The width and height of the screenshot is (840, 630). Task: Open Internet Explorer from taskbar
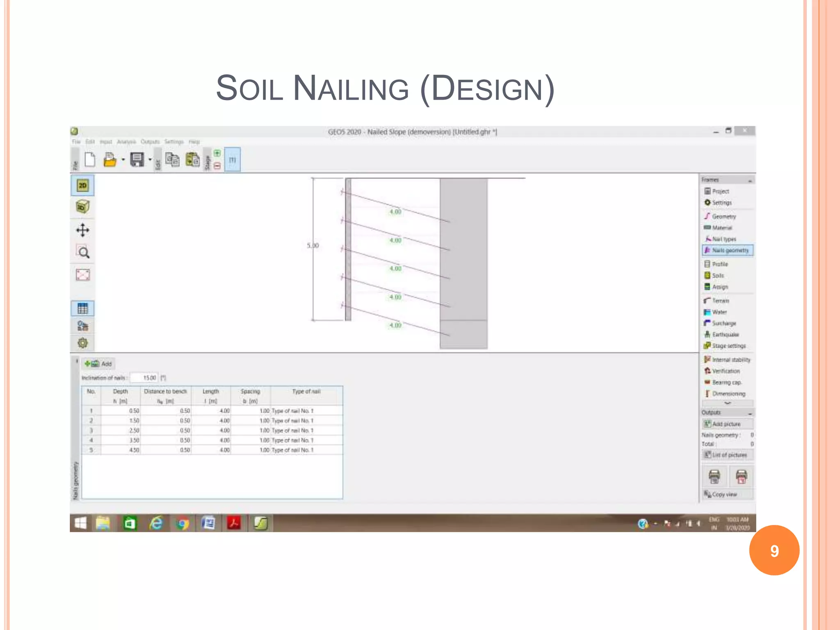coord(156,523)
